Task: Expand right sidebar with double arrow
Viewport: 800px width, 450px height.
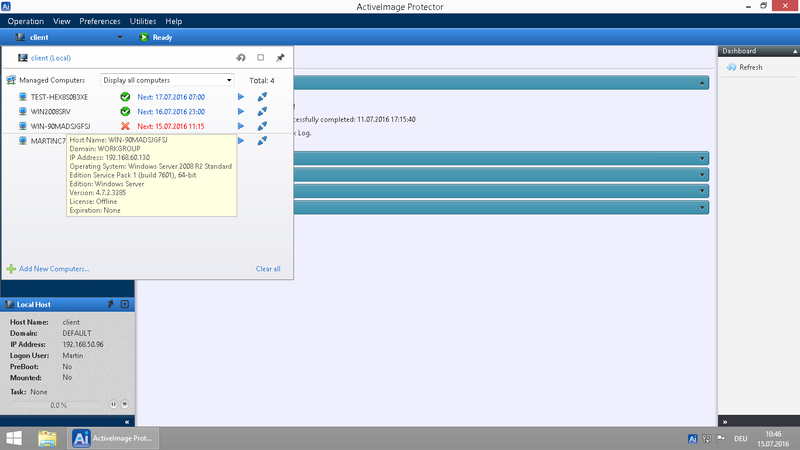Action: click(x=725, y=421)
